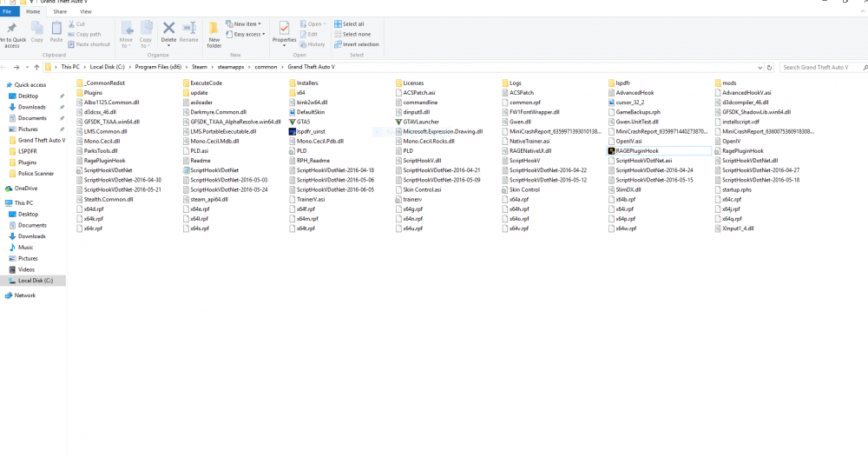Click the Cut scissors icon

click(71, 23)
